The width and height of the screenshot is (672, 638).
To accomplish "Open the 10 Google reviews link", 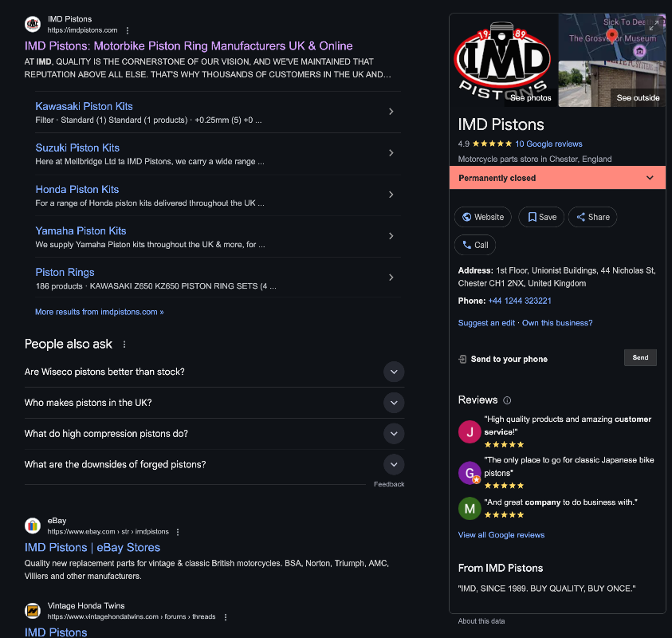I will coord(548,144).
